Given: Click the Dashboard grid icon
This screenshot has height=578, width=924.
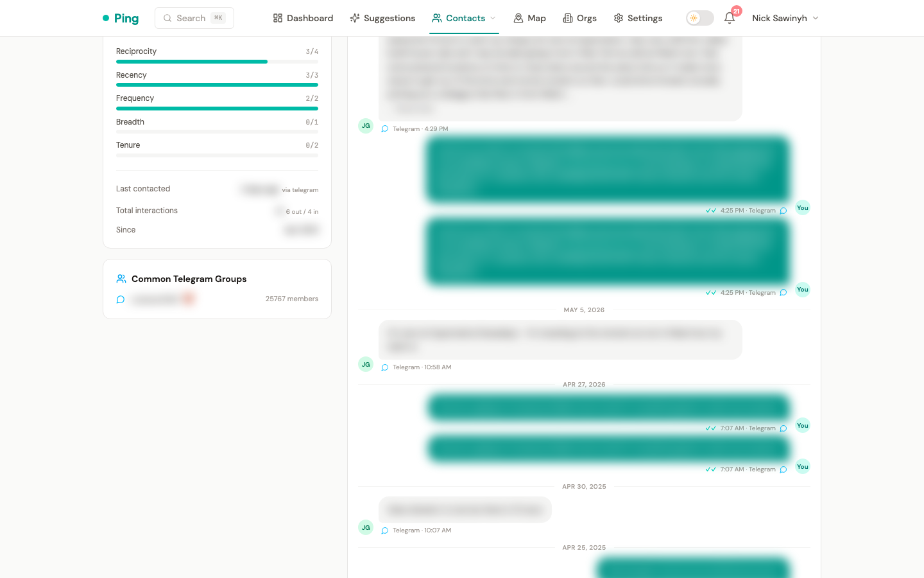Looking at the screenshot, I should 278,18.
